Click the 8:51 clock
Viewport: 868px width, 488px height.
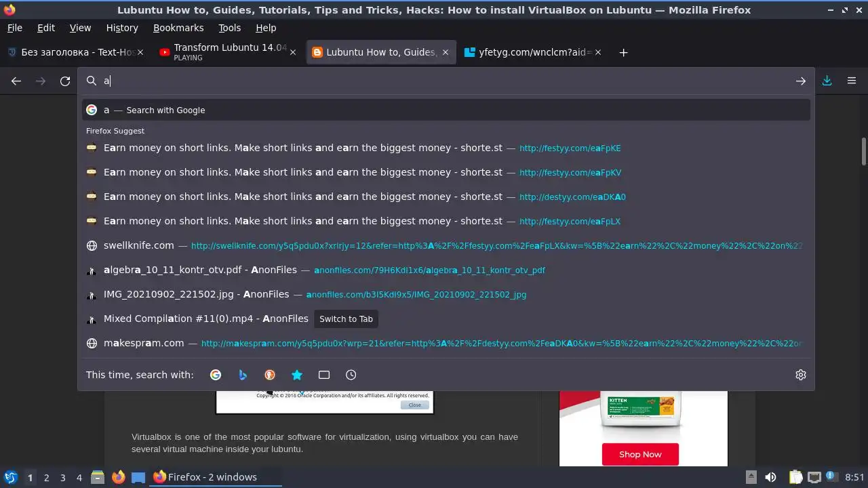point(854,477)
